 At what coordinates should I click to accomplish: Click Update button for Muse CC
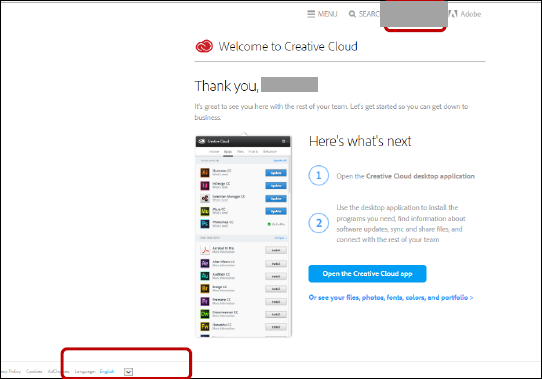[276, 211]
